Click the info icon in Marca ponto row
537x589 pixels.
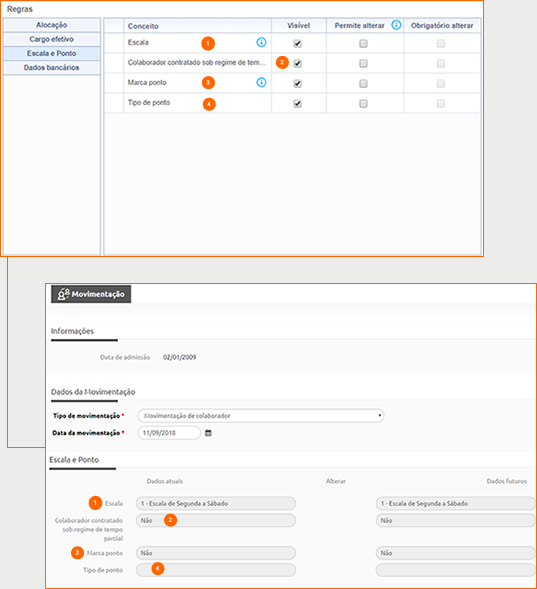click(261, 82)
